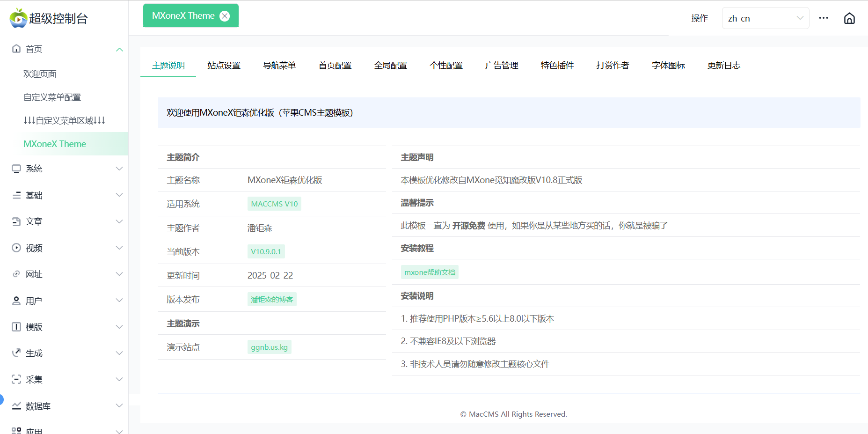This screenshot has width=868, height=434.
Task: Expand the 网址 menu chevron
Action: pos(119,274)
